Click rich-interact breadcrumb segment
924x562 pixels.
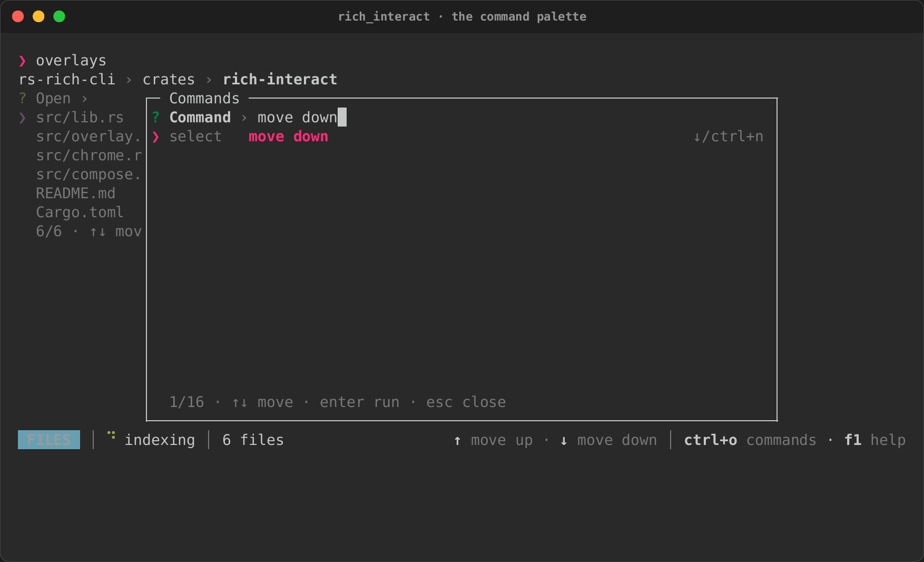pyautogui.click(x=280, y=80)
